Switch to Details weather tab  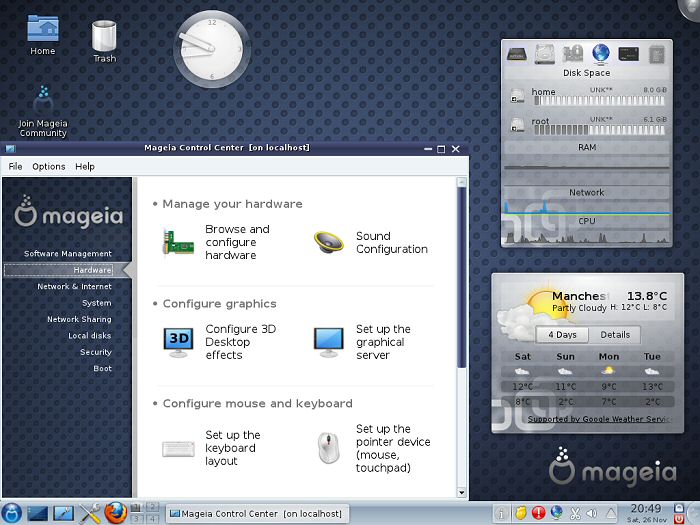click(615, 335)
